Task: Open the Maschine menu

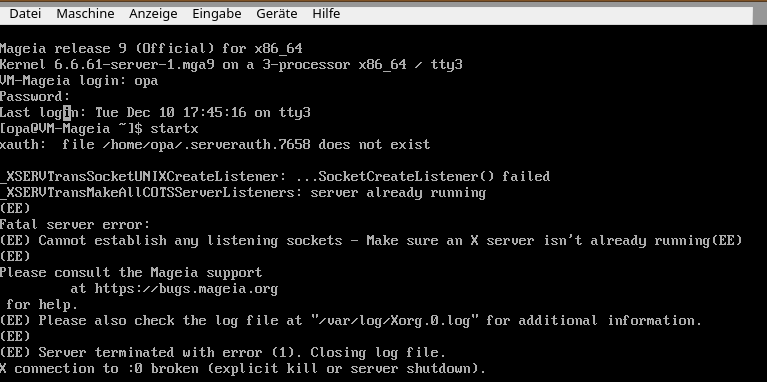Action: [x=85, y=14]
